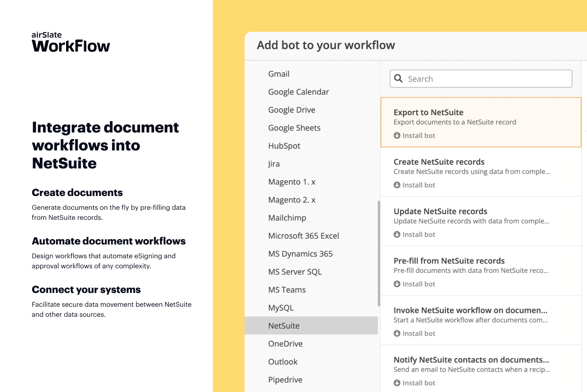The height and width of the screenshot is (392, 587).
Task: Click the airSlate WorkFlow logo
Action: pos(71,42)
